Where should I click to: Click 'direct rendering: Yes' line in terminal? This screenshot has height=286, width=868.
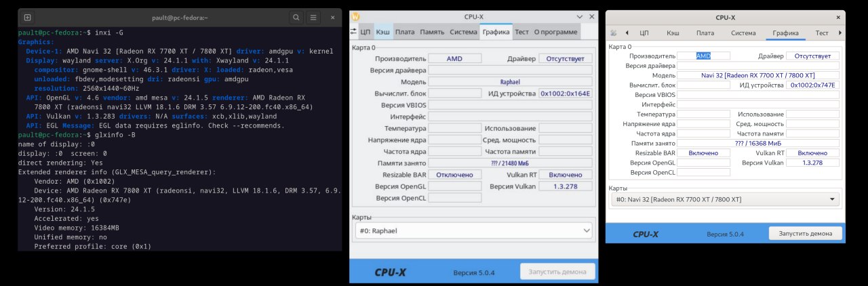point(60,163)
